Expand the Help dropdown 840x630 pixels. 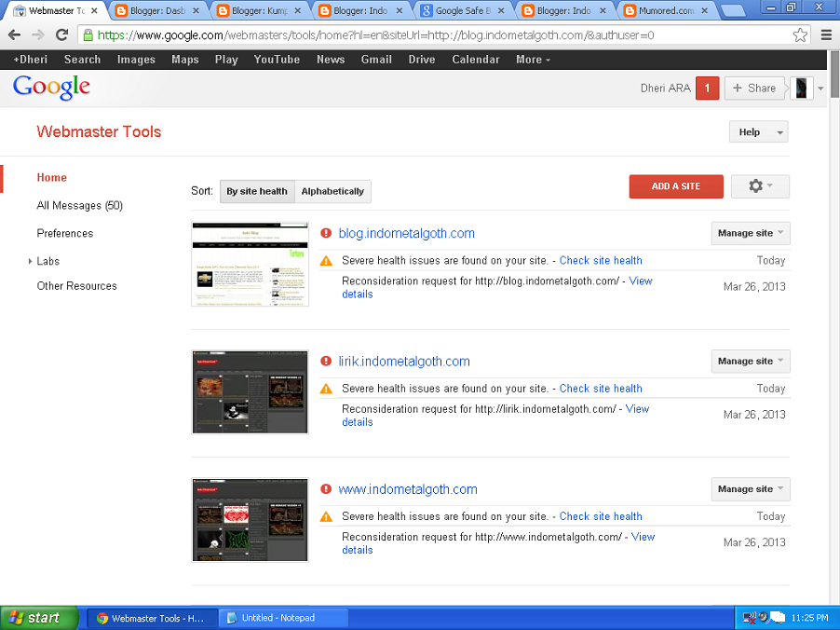759,132
